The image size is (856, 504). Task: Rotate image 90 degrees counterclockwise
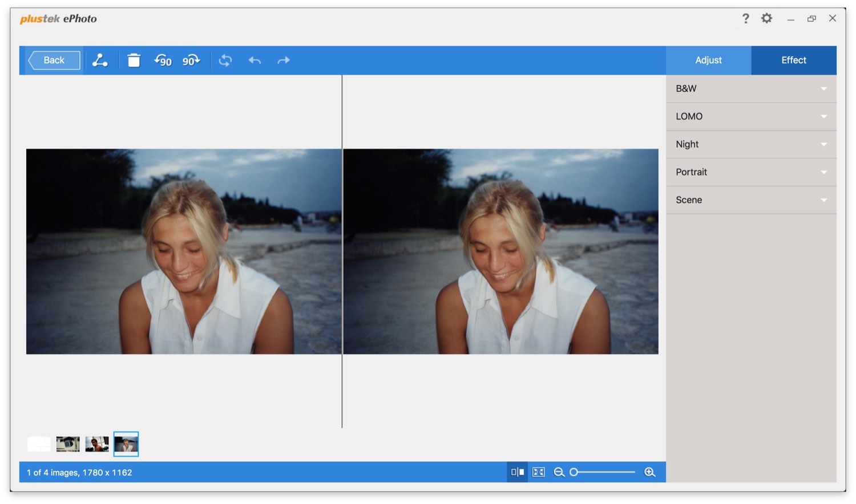[x=163, y=60]
